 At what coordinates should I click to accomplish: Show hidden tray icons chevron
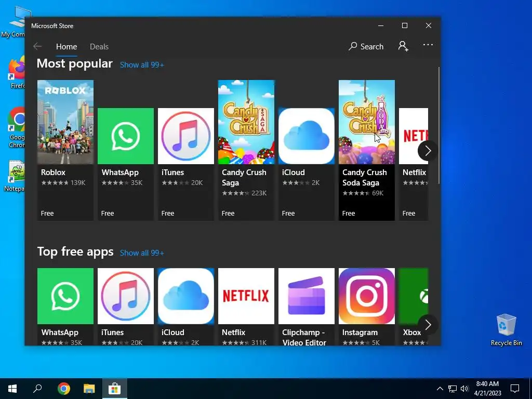coord(440,389)
